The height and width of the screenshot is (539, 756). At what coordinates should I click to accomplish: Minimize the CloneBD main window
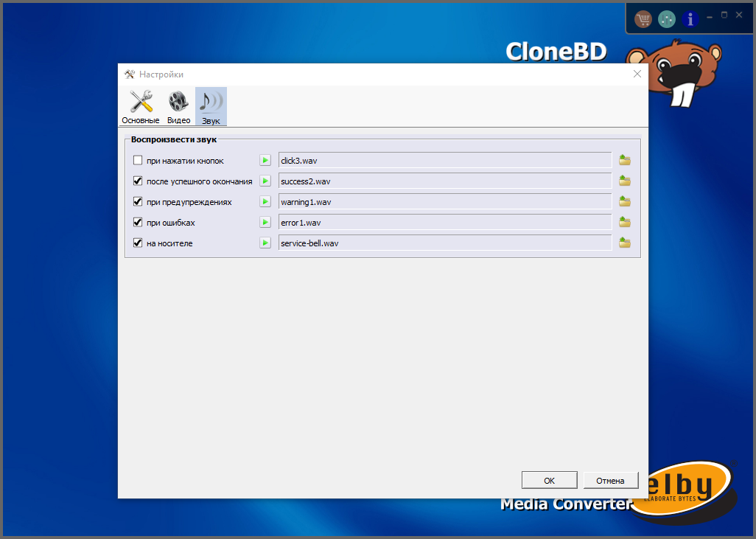coord(710,16)
